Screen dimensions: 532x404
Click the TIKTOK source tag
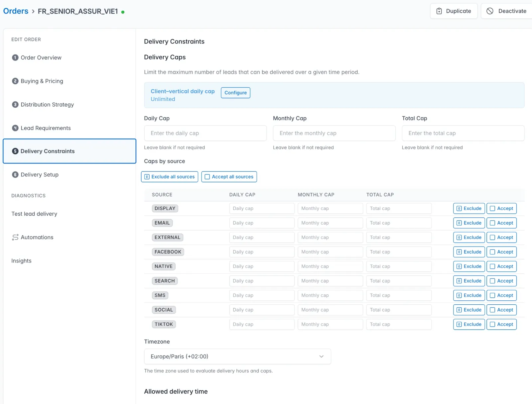tap(164, 324)
